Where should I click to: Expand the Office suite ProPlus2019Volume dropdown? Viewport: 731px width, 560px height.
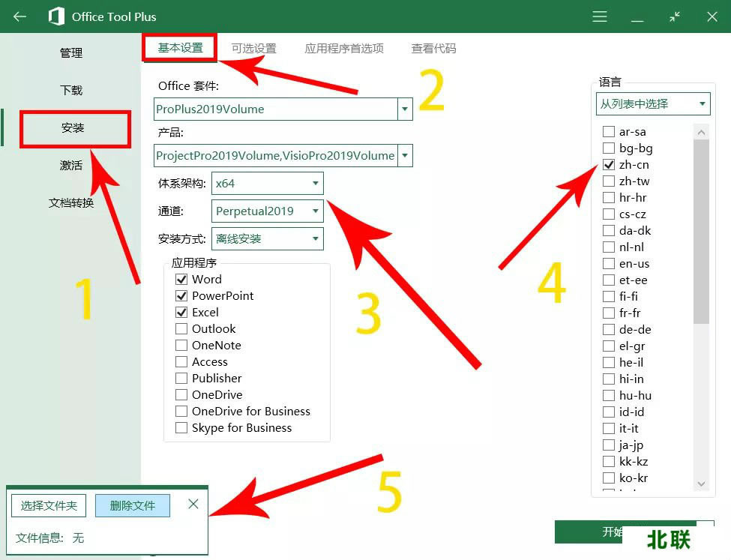click(x=405, y=109)
